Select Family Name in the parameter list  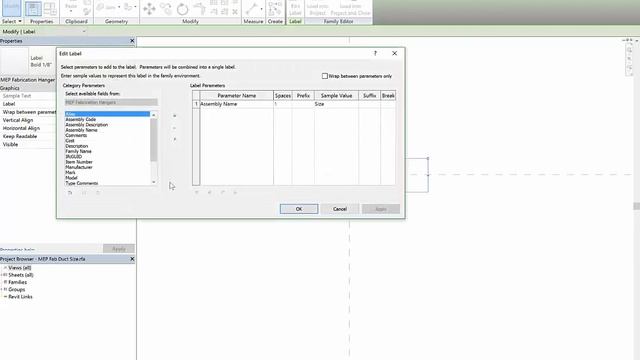pos(78,151)
